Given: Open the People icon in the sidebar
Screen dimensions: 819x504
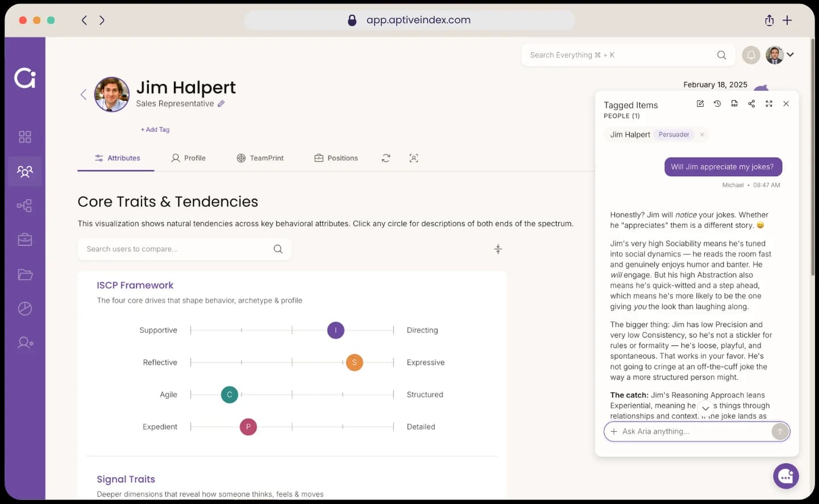Looking at the screenshot, I should click(x=25, y=171).
